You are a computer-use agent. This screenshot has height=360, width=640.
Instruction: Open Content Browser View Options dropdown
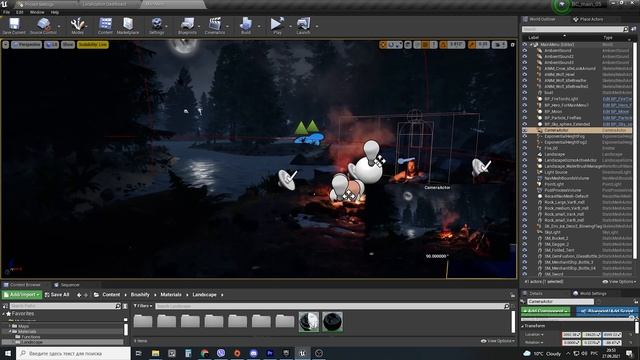497,341
